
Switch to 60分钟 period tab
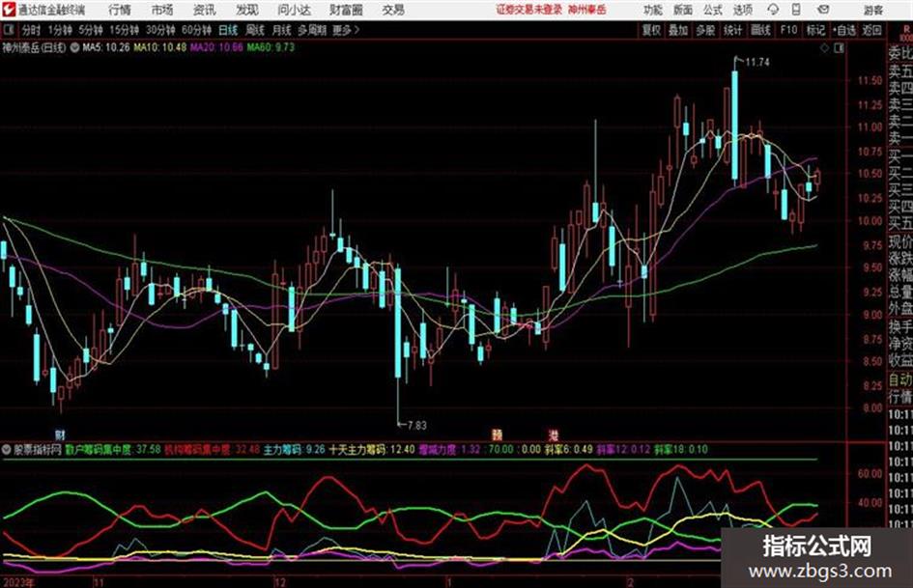pos(196,30)
